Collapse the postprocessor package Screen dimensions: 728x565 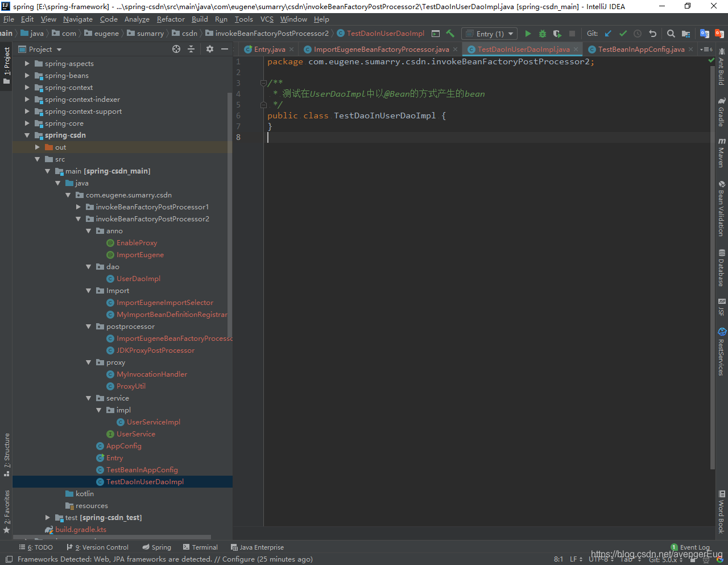point(88,327)
